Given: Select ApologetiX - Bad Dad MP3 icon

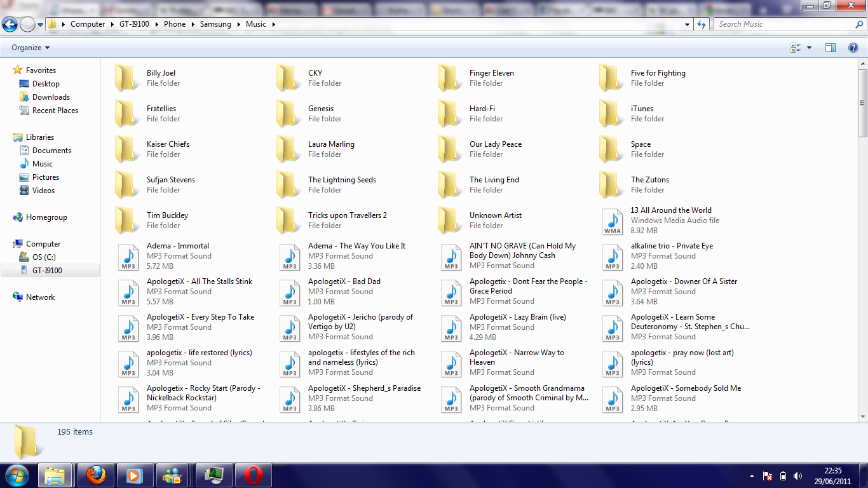Looking at the screenshot, I should click(x=290, y=292).
